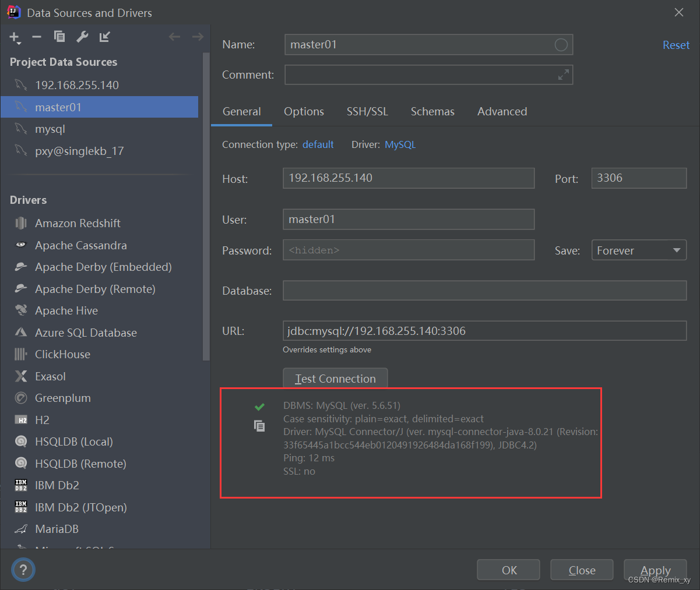Open help with question mark button

click(23, 570)
